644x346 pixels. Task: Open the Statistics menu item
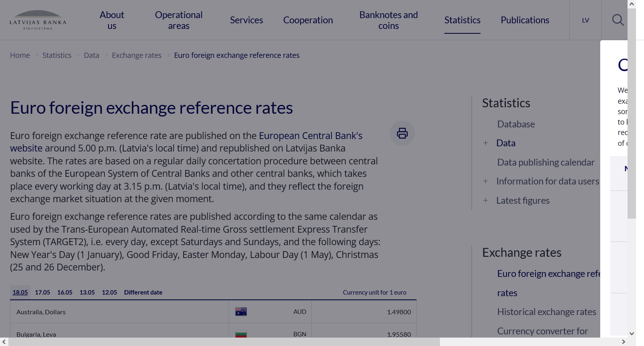coord(462,20)
